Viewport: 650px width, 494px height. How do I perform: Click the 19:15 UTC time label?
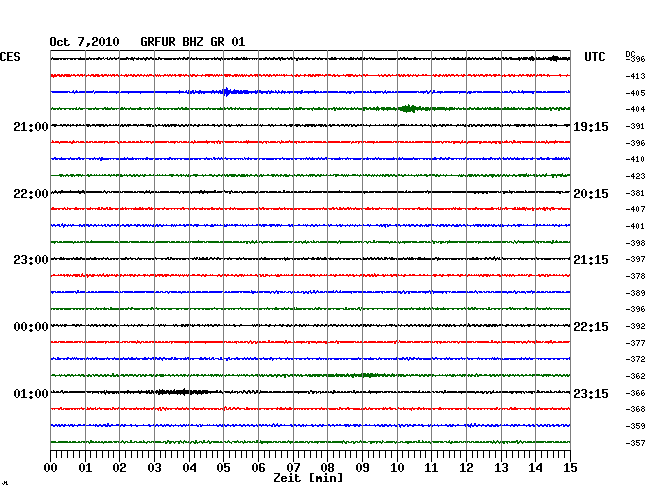pyautogui.click(x=591, y=126)
